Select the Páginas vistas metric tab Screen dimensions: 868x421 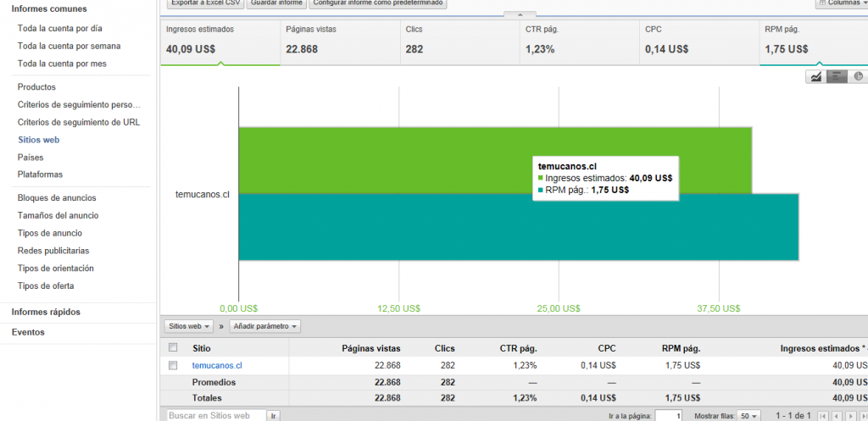point(340,42)
